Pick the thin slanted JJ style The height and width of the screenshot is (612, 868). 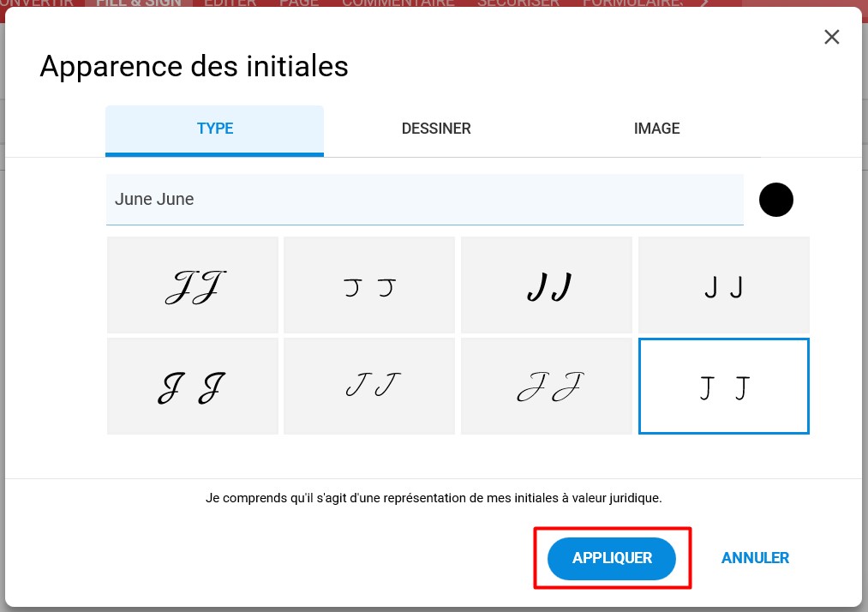click(369, 386)
